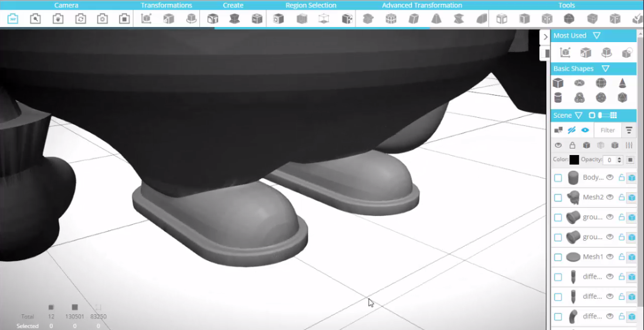This screenshot has height=330, width=644.
Task: Select the Scale tool in Transformations toolbar
Action: click(x=169, y=19)
